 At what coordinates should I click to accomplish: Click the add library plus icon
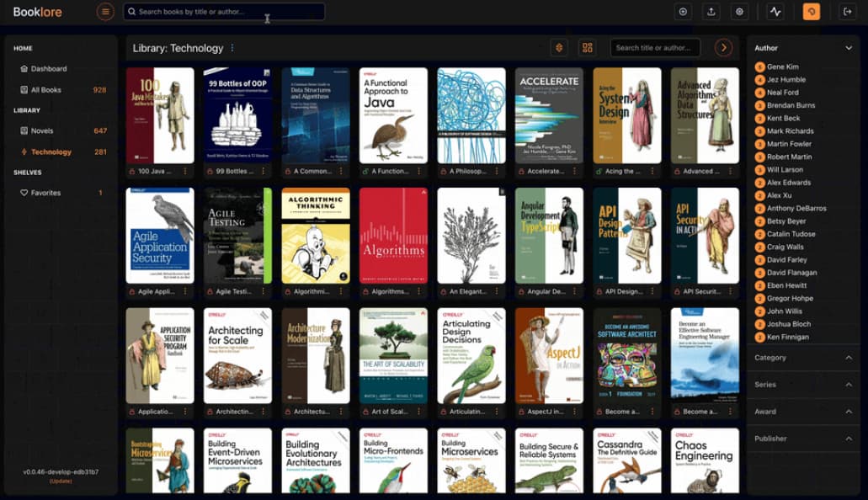(x=683, y=12)
